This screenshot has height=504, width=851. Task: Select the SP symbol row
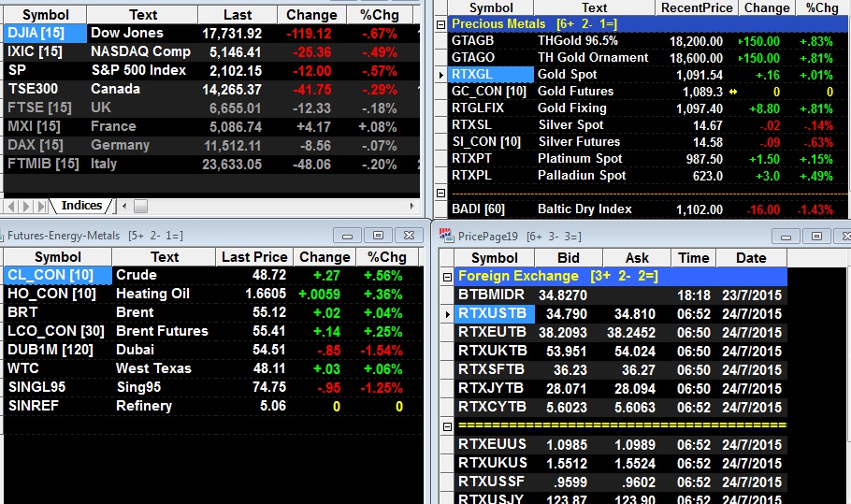pyautogui.click(x=45, y=70)
